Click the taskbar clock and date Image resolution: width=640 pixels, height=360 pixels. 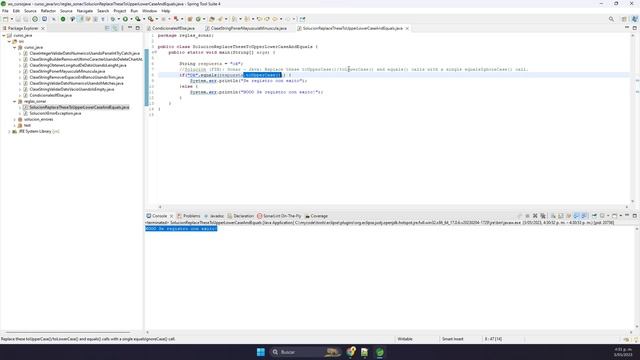pos(623,352)
